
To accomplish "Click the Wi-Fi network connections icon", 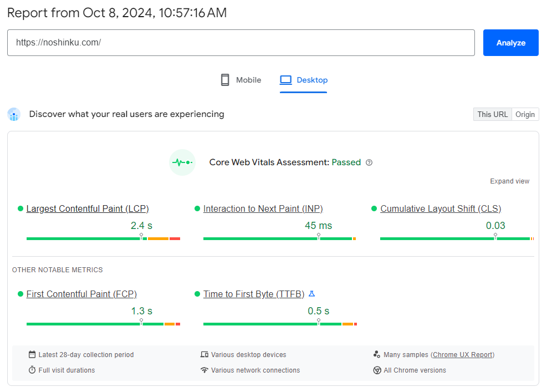I will [205, 370].
